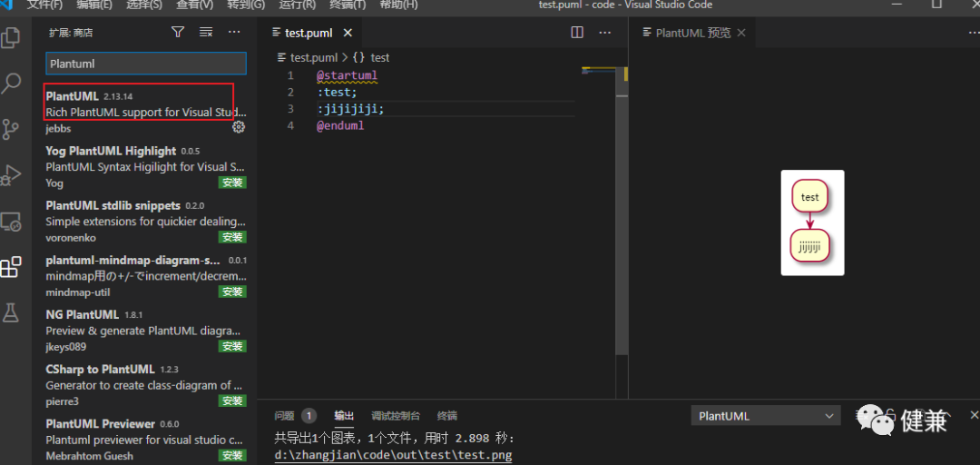This screenshot has width=980, height=465.
Task: Install PlantUML Previewer extension
Action: pos(232,455)
